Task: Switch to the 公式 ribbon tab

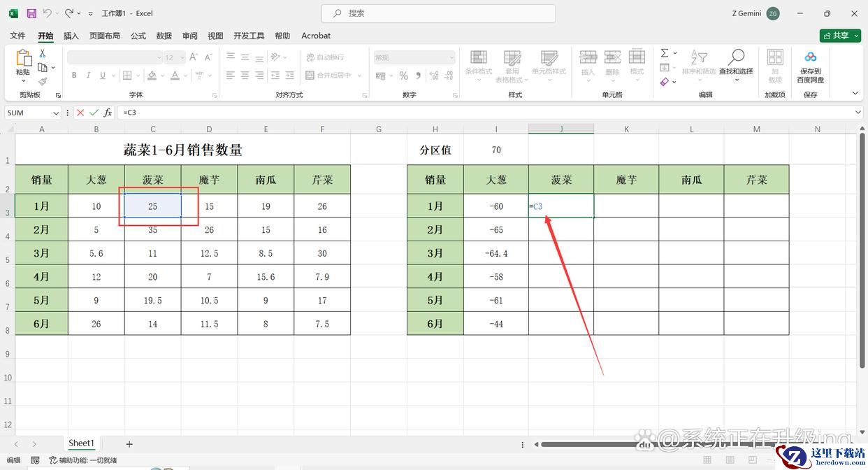Action: pyautogui.click(x=138, y=36)
